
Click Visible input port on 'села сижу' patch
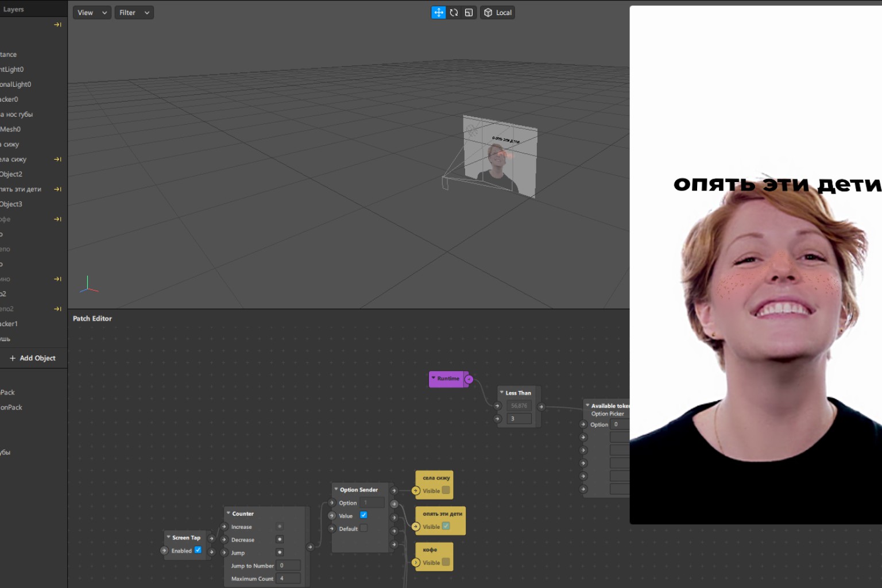click(x=416, y=491)
